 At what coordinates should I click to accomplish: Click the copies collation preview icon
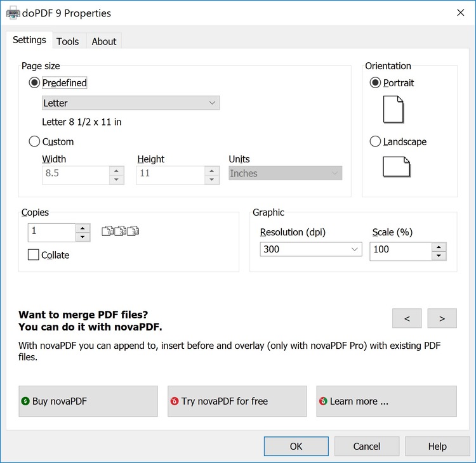(120, 231)
